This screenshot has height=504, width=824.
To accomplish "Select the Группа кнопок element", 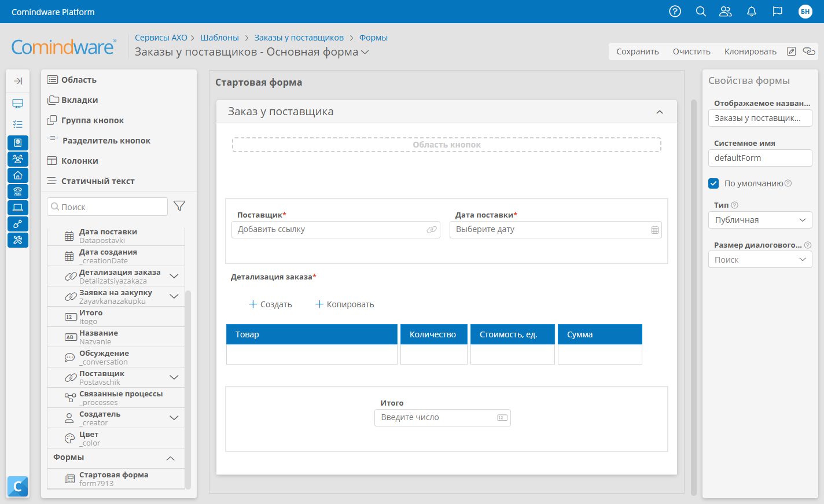I will tap(86, 120).
